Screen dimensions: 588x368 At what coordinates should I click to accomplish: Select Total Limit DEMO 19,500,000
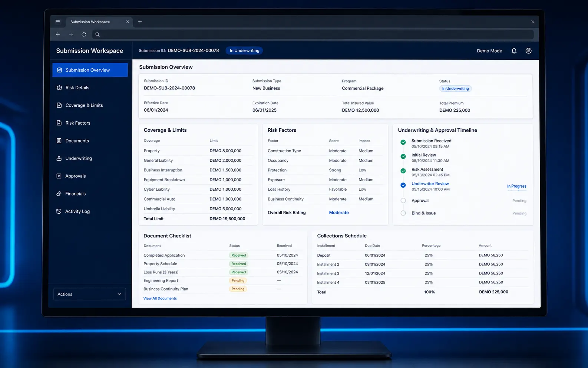[x=227, y=219]
